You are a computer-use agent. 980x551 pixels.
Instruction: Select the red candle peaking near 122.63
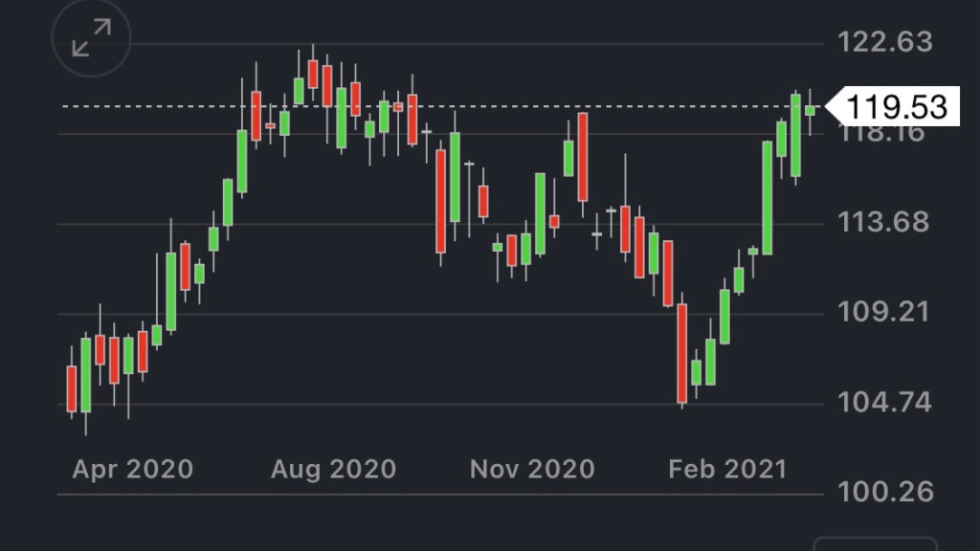(x=313, y=75)
